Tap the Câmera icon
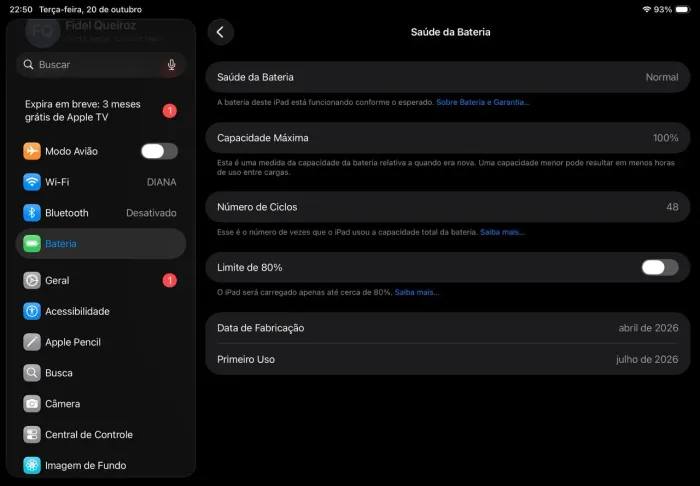 [x=32, y=404]
